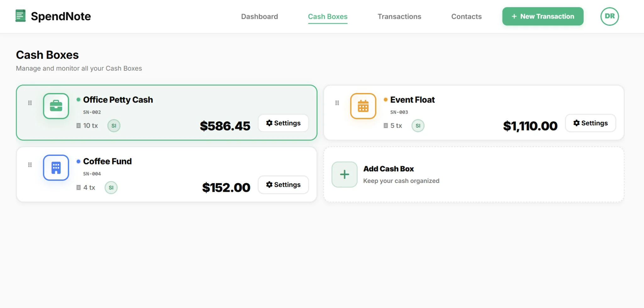Open Settings for Coffee Fund
This screenshot has height=308, width=644.
click(283, 184)
